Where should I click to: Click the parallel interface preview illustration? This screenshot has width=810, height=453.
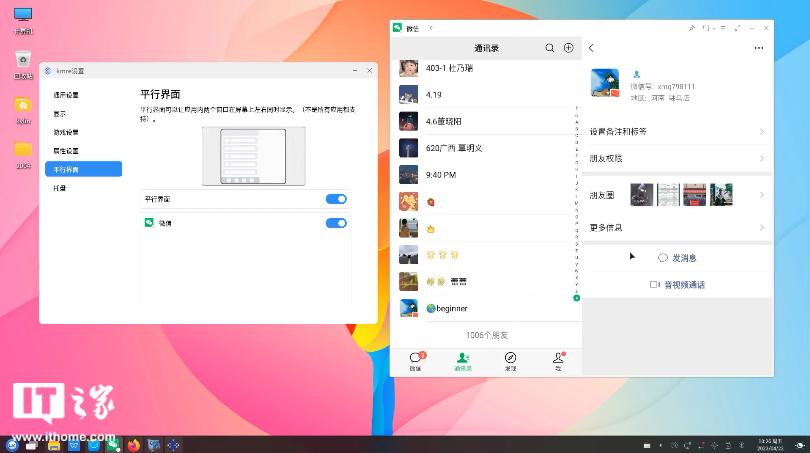tap(253, 156)
